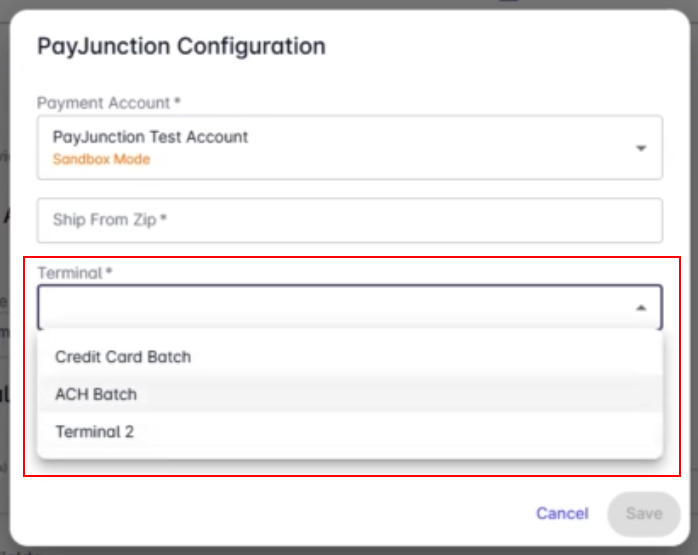Click the PayJunction Configuration heading
698x555 pixels.
181,46
